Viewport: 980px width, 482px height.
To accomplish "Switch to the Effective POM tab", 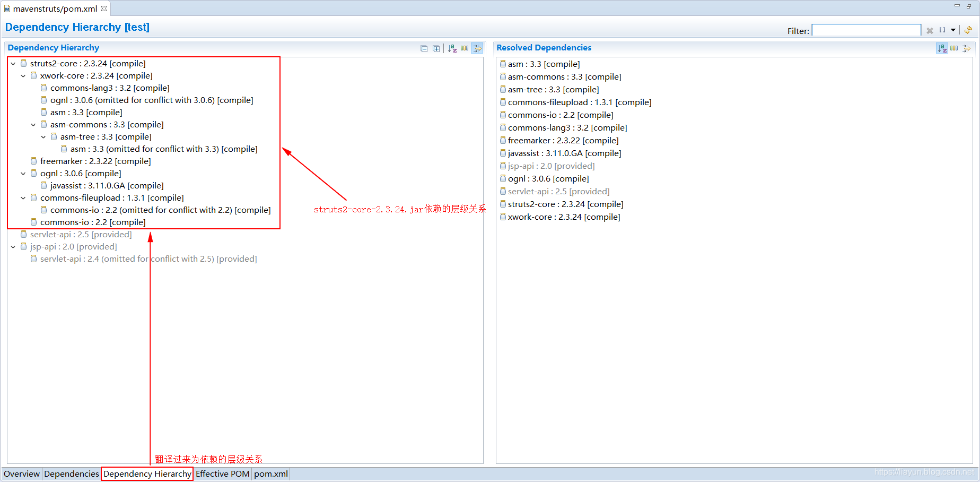I will (x=223, y=474).
